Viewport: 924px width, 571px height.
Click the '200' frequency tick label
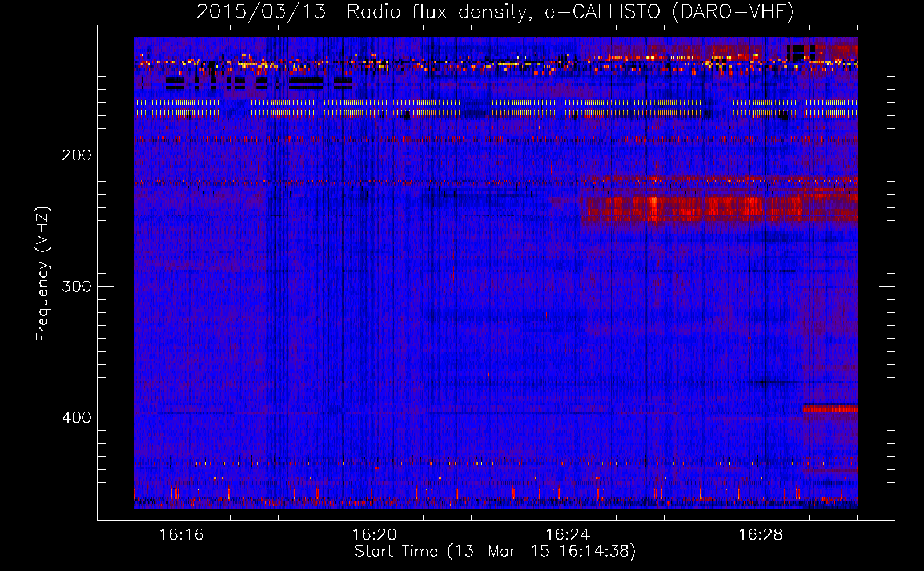[77, 155]
